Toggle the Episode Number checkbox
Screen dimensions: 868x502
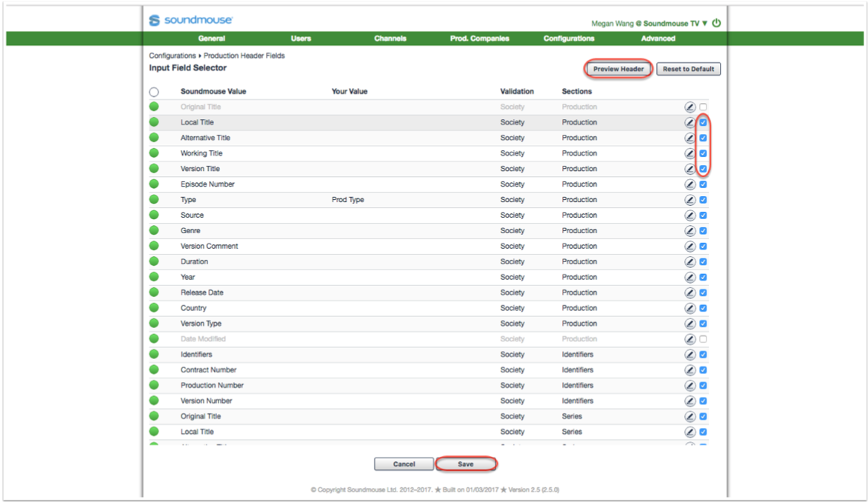(703, 184)
